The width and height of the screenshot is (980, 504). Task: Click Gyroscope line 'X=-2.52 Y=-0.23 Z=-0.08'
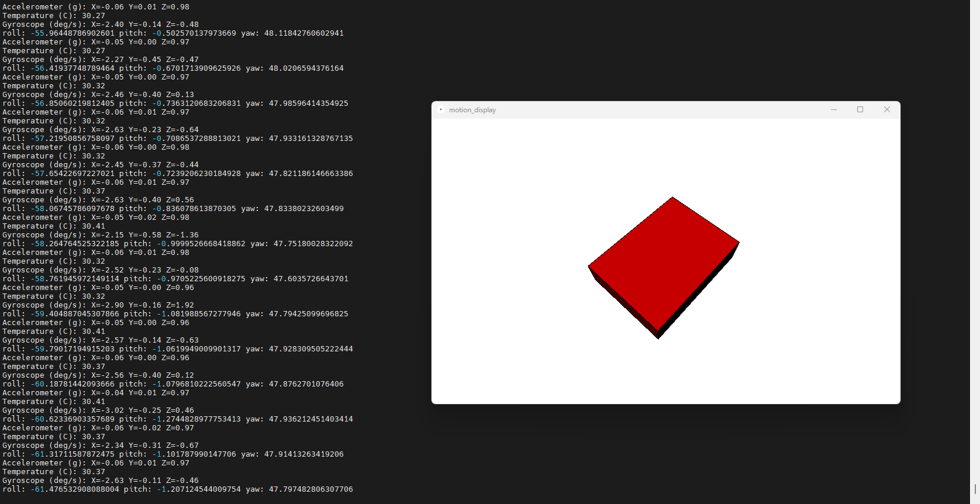coord(101,270)
